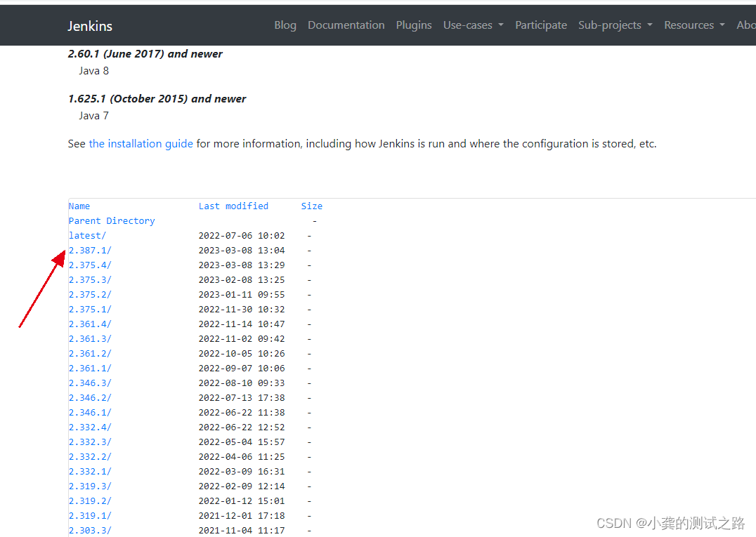Click the date 2022-07-13 17:38
Image resolution: width=756 pixels, height=537 pixels.
coord(242,398)
